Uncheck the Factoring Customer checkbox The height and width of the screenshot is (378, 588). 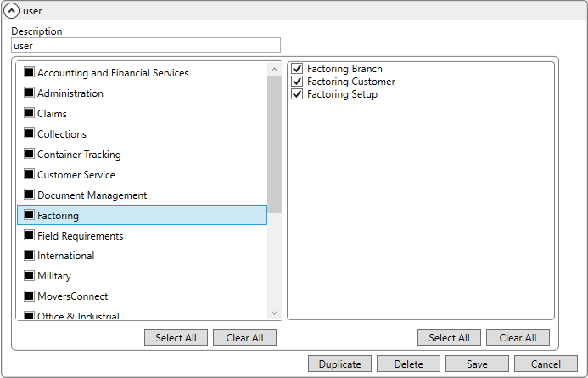[x=297, y=82]
